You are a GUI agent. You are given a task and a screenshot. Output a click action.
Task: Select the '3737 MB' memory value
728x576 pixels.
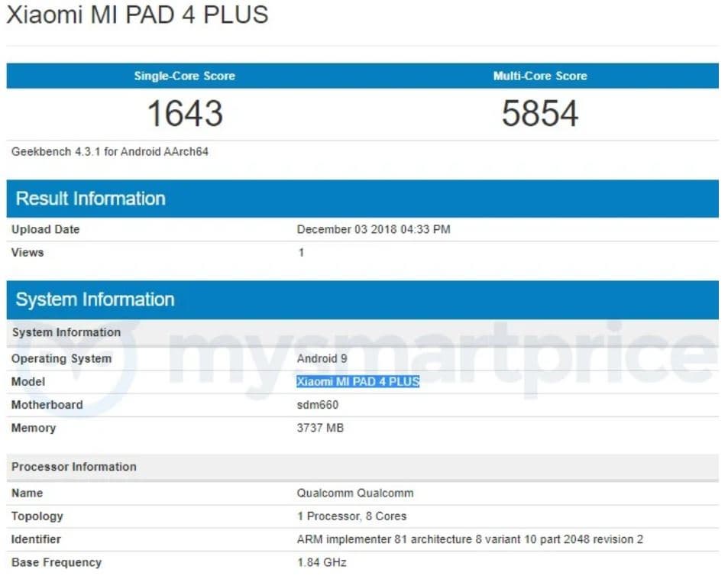[320, 428]
